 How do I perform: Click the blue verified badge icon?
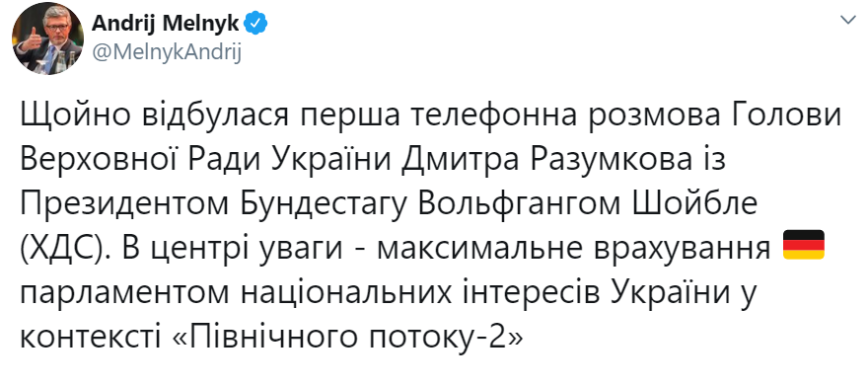point(256,24)
